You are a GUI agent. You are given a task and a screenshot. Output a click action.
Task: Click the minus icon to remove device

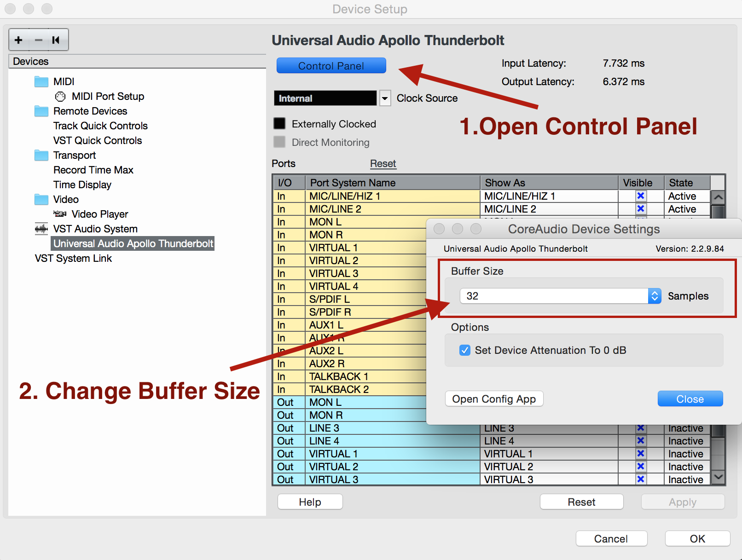point(38,40)
